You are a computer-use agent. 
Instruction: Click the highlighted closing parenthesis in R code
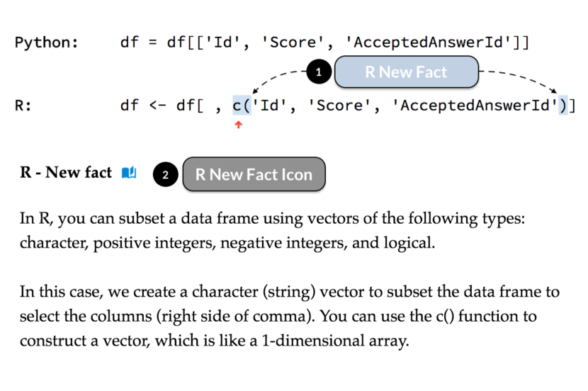point(562,106)
